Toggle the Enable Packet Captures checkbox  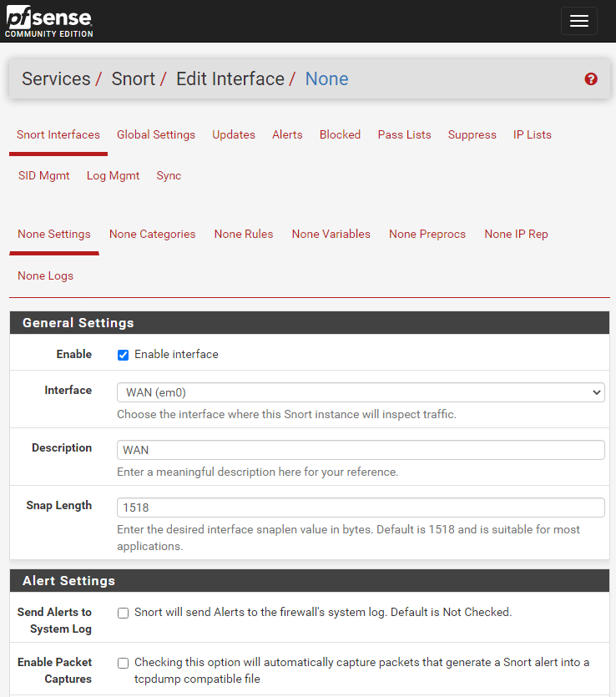(x=124, y=663)
